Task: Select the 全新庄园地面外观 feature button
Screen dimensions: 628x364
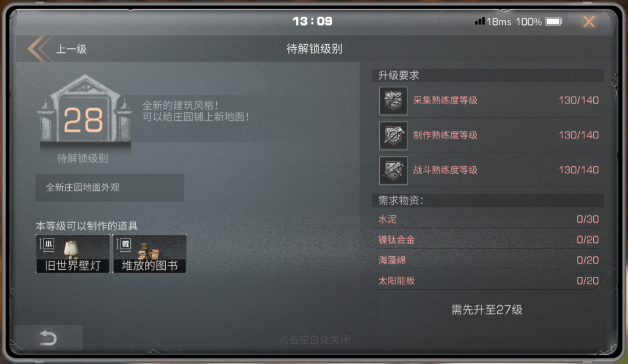Action: point(110,187)
